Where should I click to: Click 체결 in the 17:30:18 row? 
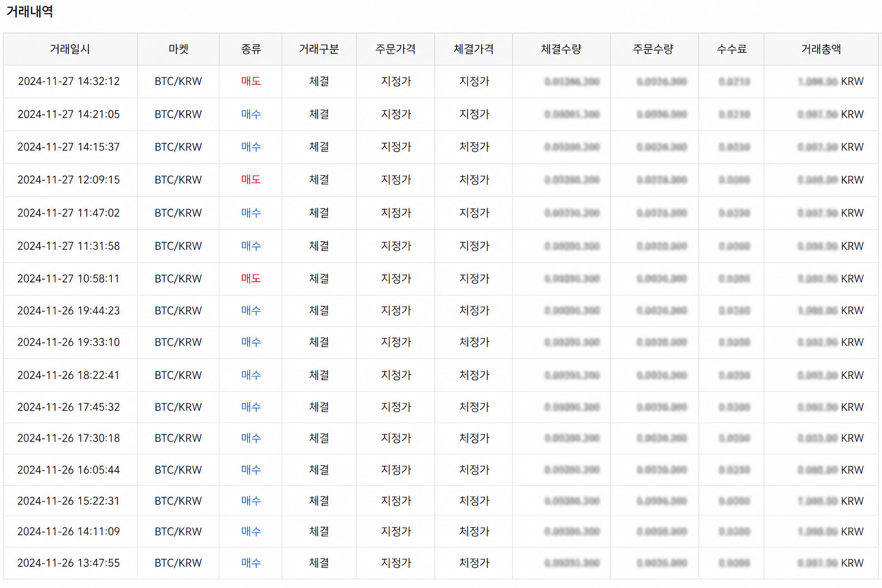click(x=319, y=438)
